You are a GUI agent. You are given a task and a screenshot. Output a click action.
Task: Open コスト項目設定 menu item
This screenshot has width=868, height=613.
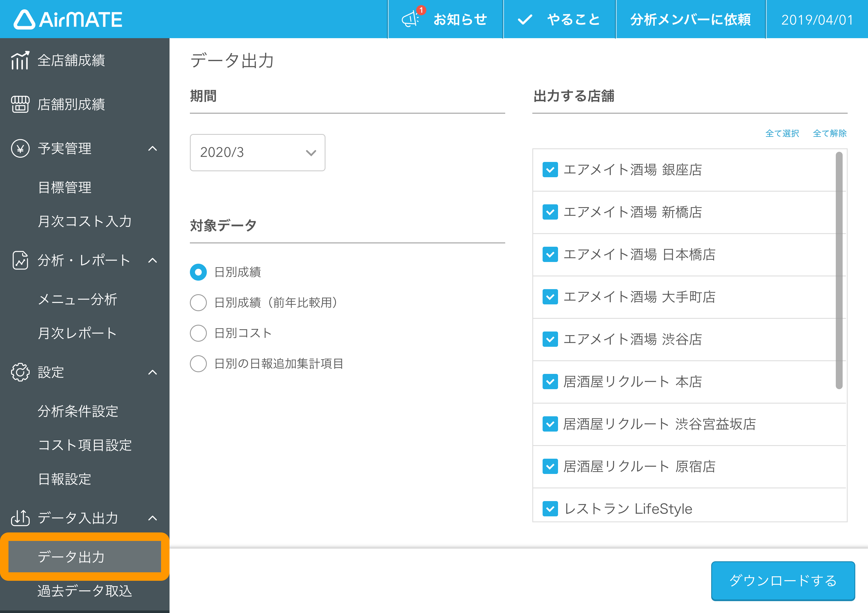[85, 445]
